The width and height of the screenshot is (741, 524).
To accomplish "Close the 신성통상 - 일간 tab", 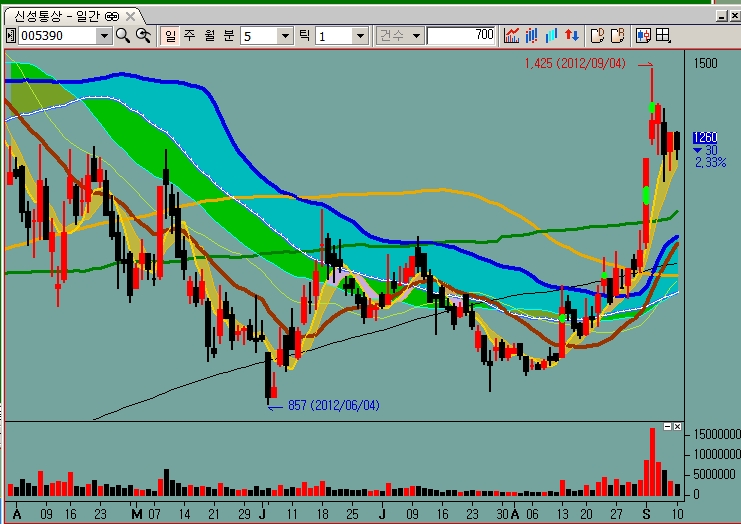I will pos(130,17).
